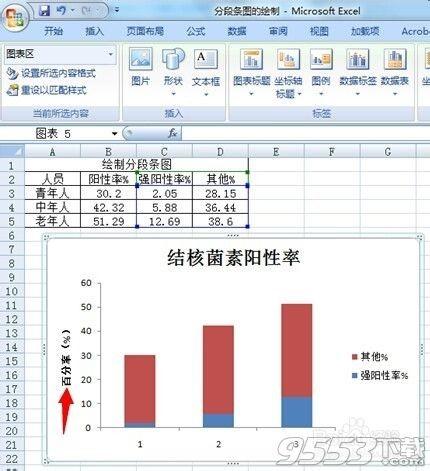430x471 pixels.
Task: Open the 形状 shapes gallery
Action: tap(173, 72)
